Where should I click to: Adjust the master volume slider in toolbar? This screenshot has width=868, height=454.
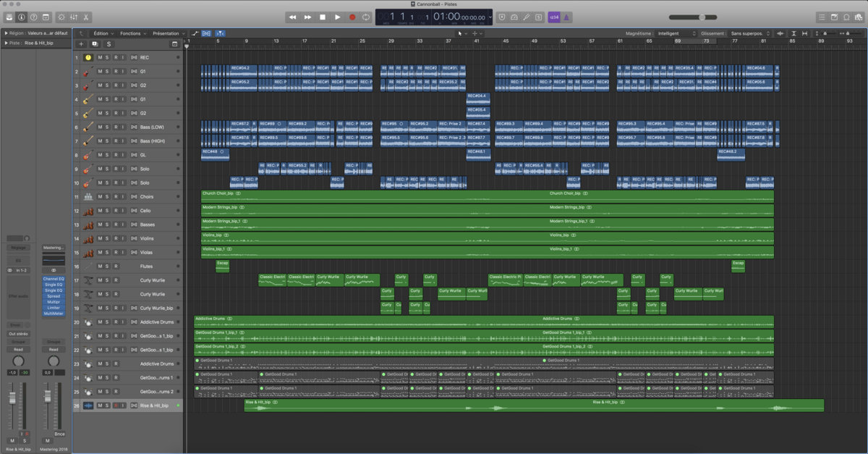click(702, 17)
